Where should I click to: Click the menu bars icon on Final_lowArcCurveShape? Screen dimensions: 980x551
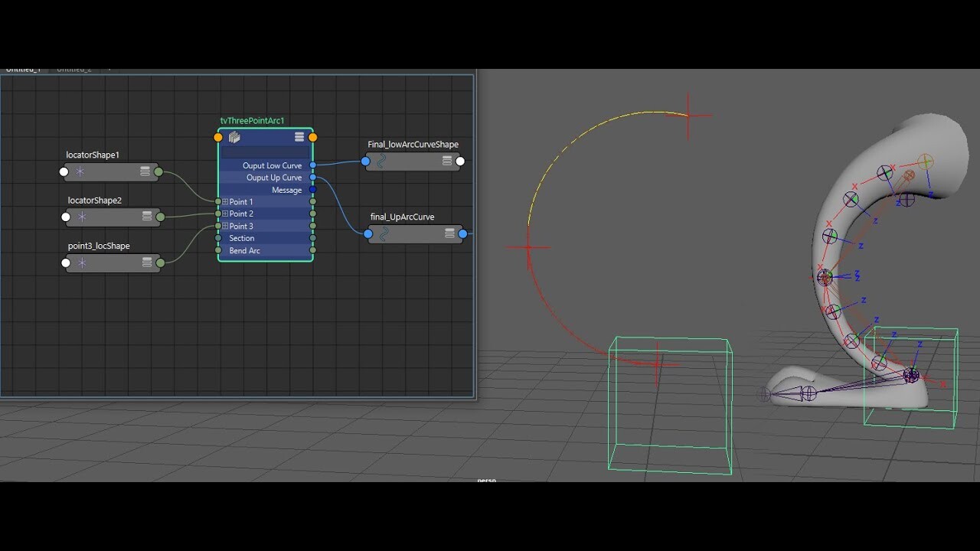446,161
